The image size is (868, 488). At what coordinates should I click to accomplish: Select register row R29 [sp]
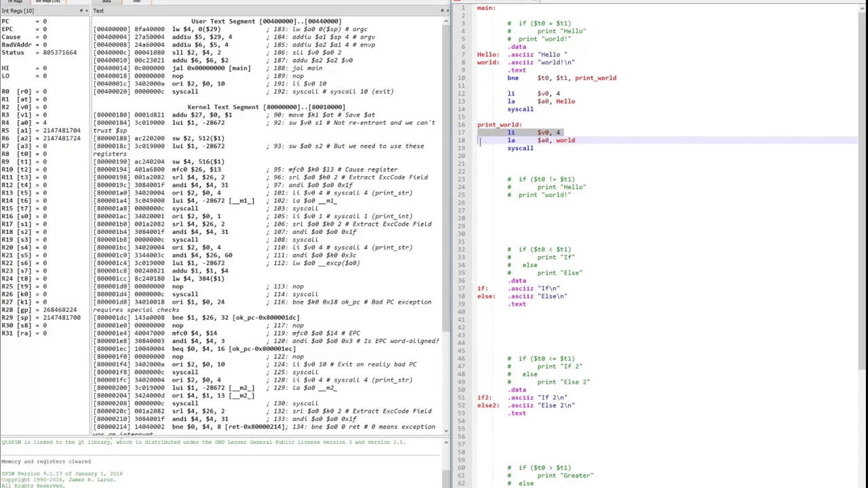pyautogui.click(x=41, y=317)
